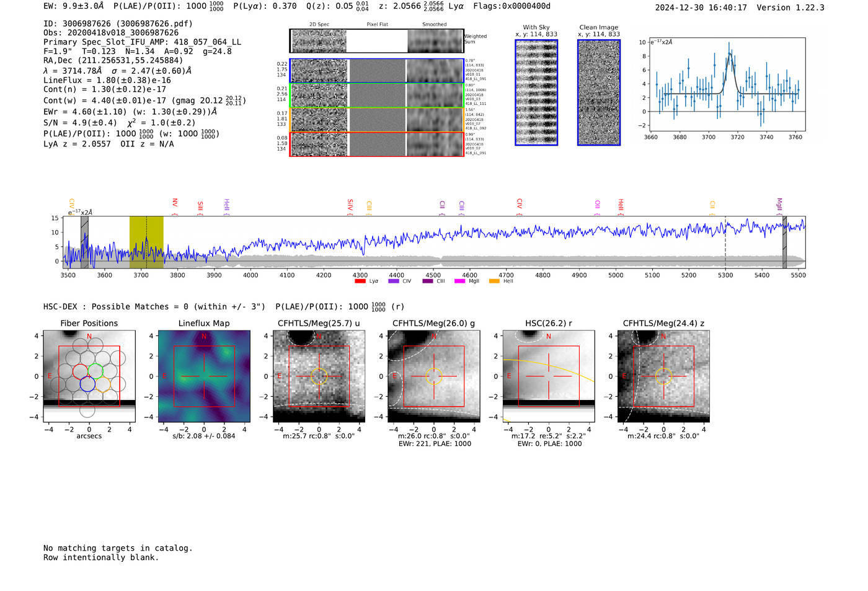
Task: Click the blue fiber circle
Action: (87, 384)
